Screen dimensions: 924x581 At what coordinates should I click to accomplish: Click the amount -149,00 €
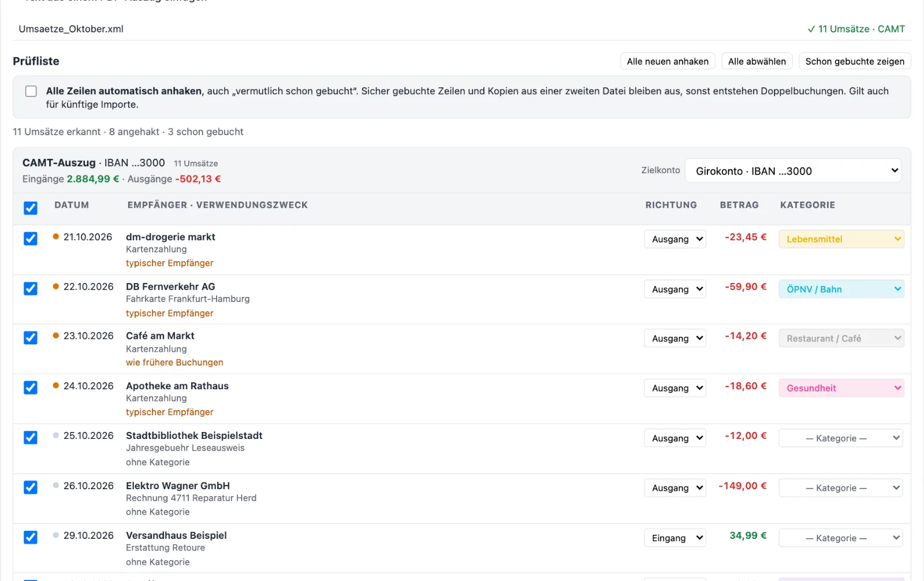tap(743, 486)
